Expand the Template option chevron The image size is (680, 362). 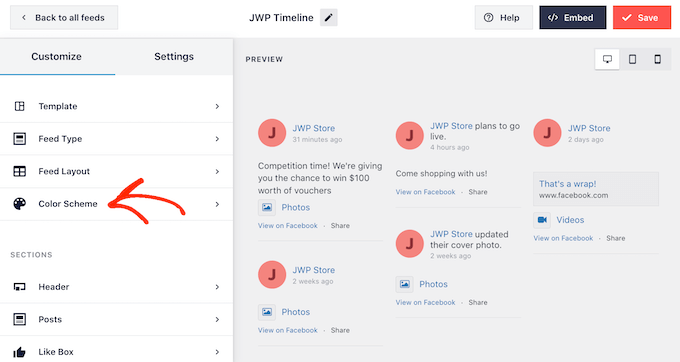(x=217, y=106)
